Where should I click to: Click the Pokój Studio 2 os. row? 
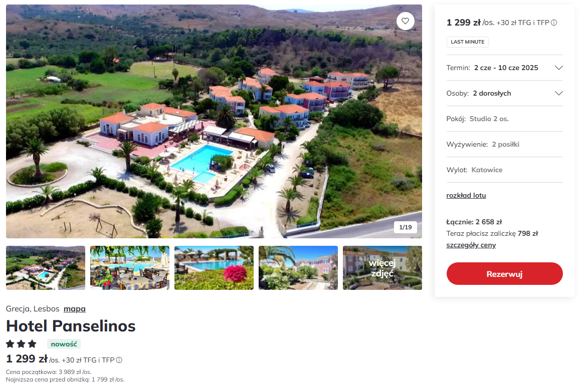(x=504, y=119)
